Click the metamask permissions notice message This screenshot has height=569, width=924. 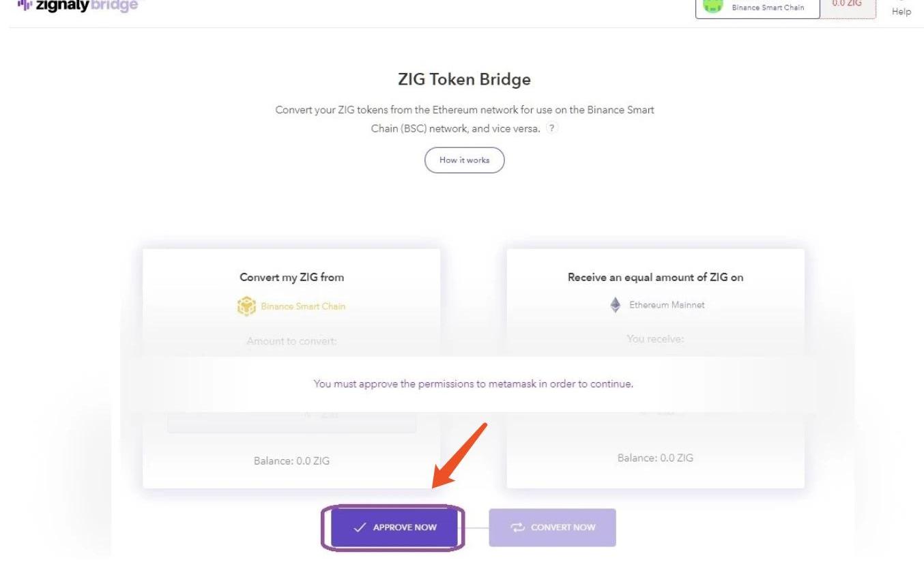[473, 384]
